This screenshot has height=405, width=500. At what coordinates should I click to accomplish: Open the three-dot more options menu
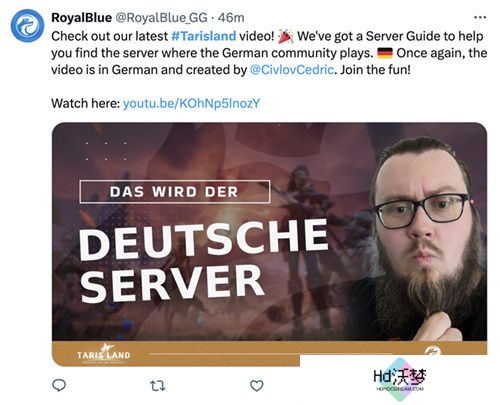coord(480,17)
